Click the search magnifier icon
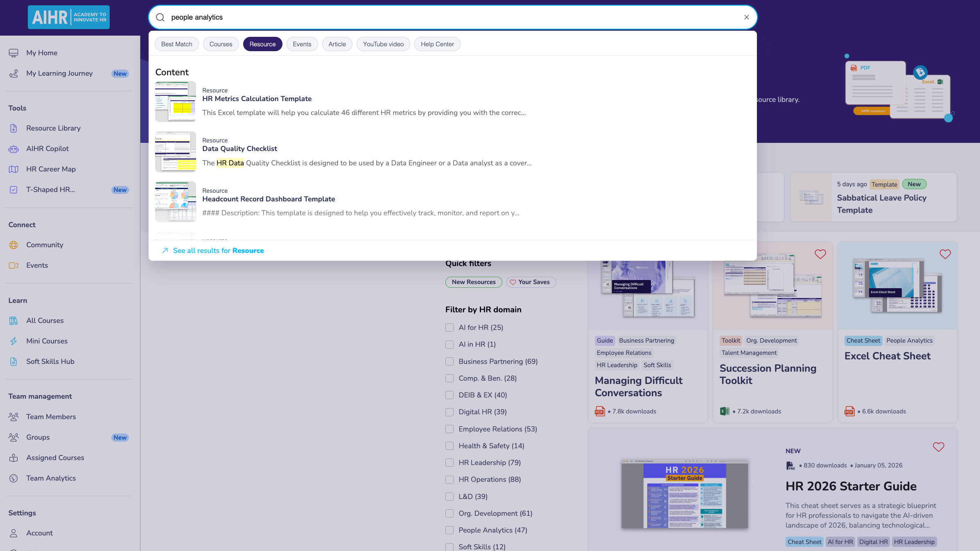The width and height of the screenshot is (980, 551). pos(160,17)
